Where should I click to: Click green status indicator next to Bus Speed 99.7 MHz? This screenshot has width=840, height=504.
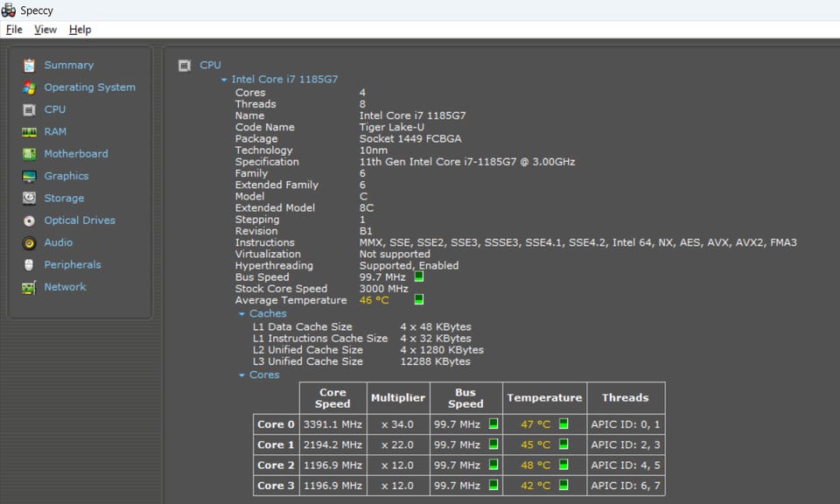pyautogui.click(x=419, y=276)
